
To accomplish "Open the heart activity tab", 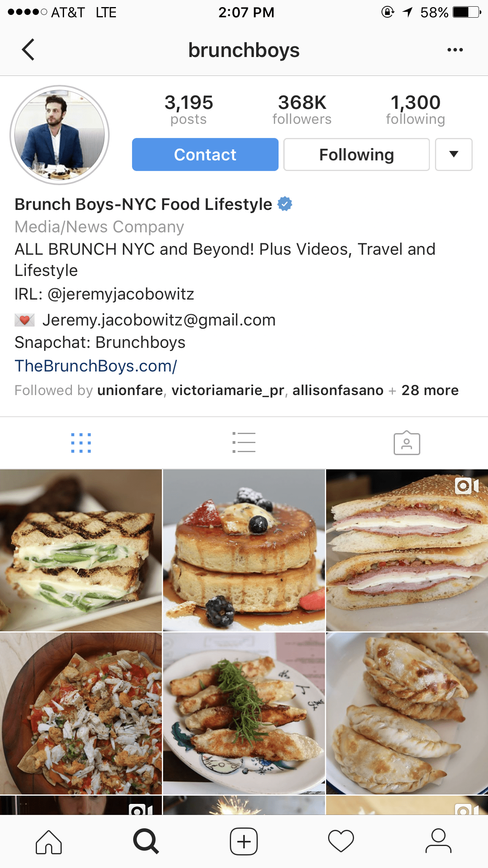I will (341, 842).
